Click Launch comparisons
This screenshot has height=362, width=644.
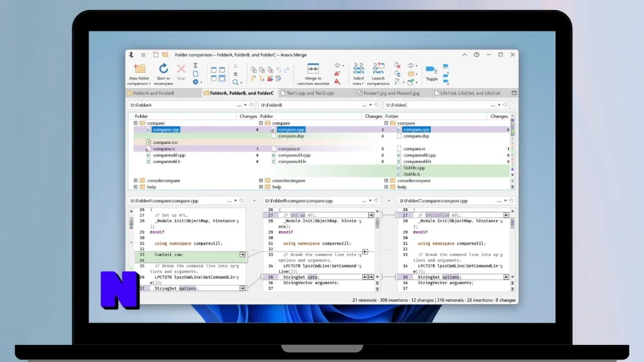coord(378,74)
